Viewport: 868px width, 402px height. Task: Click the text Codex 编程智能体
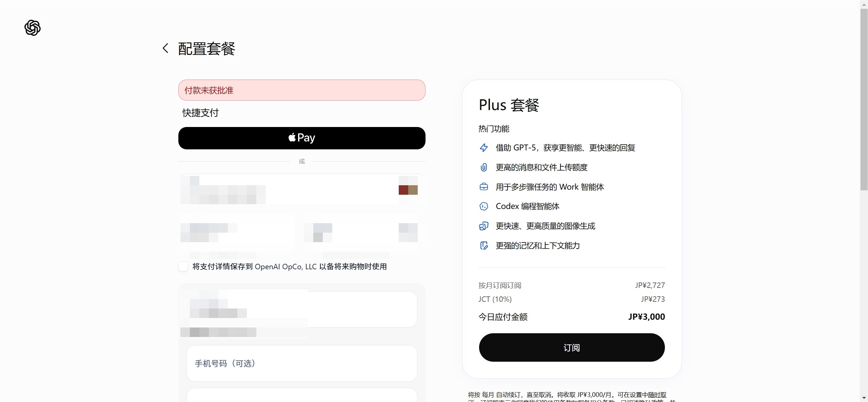coord(528,206)
